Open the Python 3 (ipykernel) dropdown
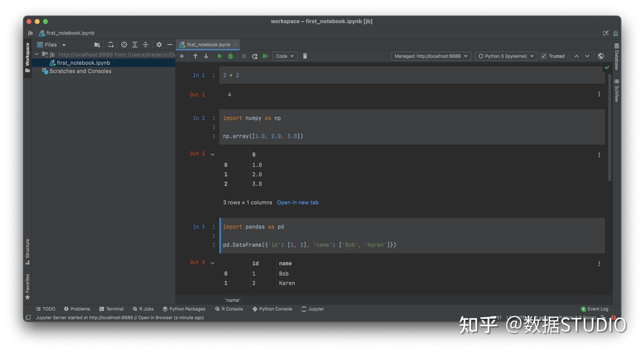The height and width of the screenshot is (352, 644). click(506, 56)
